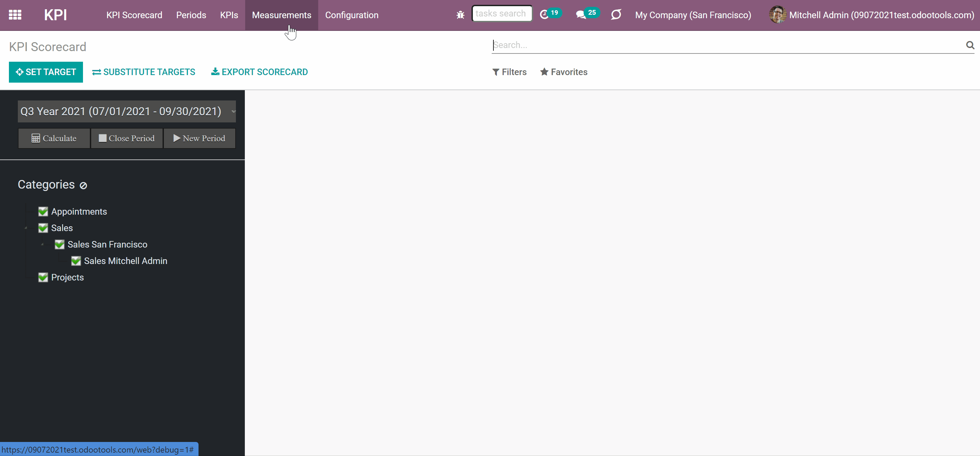Uncheck the Sales category checkbox
The image size is (980, 456).
click(x=43, y=228)
